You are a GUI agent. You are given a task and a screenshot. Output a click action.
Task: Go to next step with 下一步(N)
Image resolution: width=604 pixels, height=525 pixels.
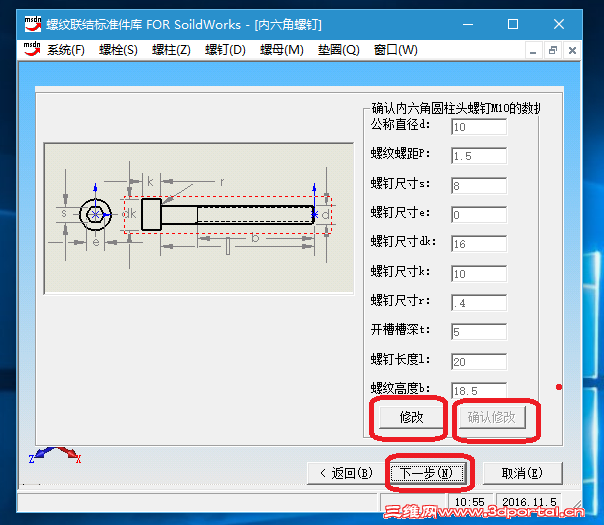click(426, 473)
